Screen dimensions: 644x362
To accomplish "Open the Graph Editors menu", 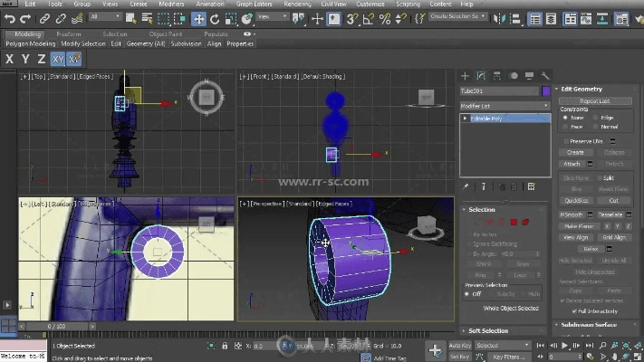I will pos(255,4).
